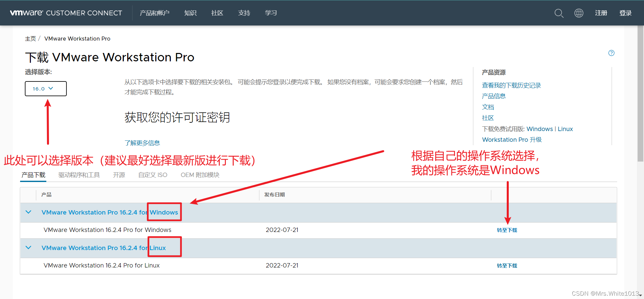Screen dimensions: 644x299
Task: Click the Linux free trial link
Action: click(x=565, y=129)
